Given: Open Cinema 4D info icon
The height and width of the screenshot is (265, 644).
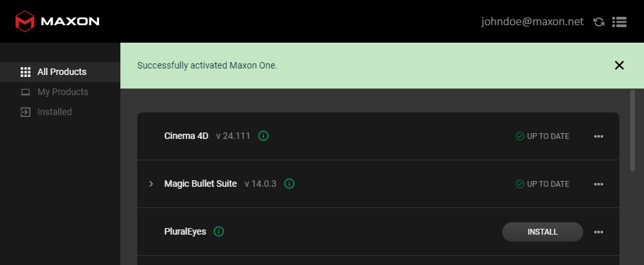Looking at the screenshot, I should (263, 136).
